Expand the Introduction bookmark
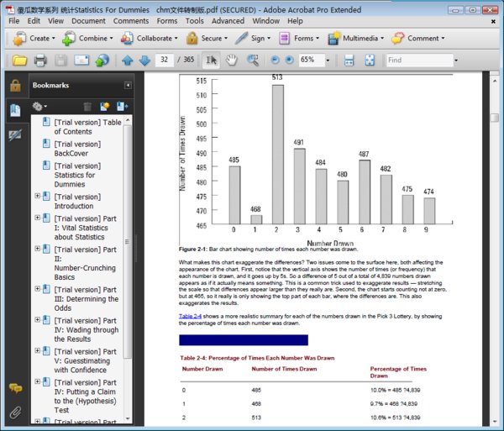The width and height of the screenshot is (504, 431). (37, 196)
